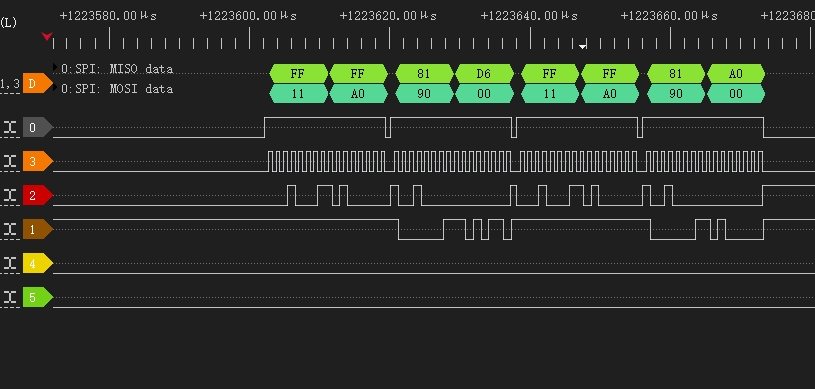Toggle the trigger marker beside channel 3
Screen dimensions: 815x389
coord(10,161)
